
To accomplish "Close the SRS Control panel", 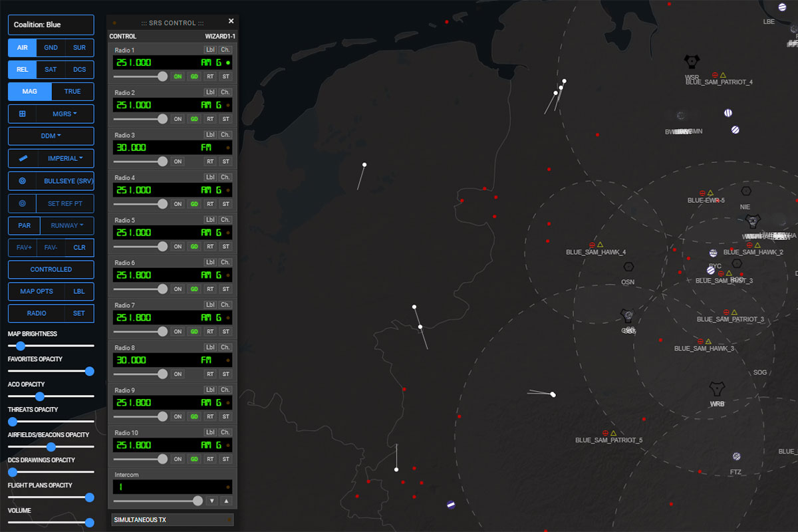I will tap(231, 21).
